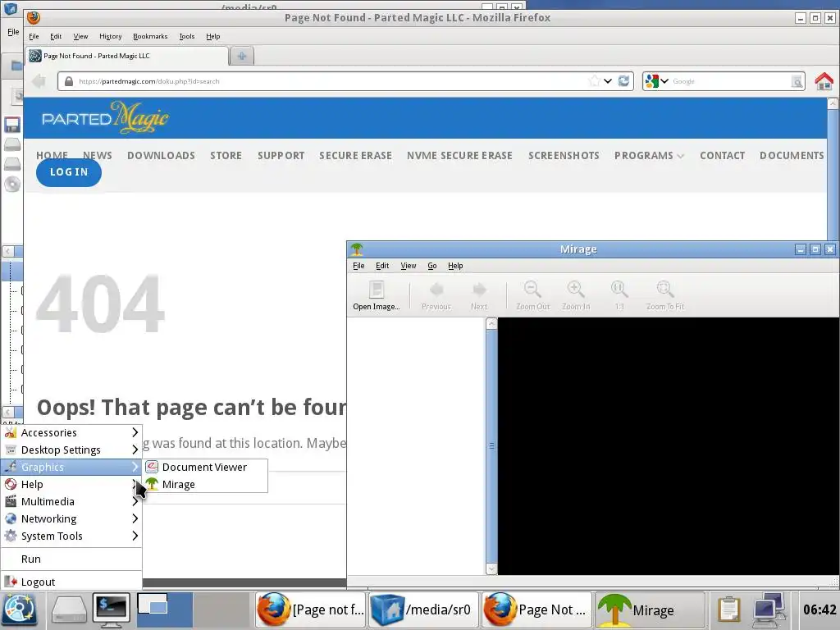Select Next image in Mirage
This screenshot has width=840, height=630.
click(479, 295)
